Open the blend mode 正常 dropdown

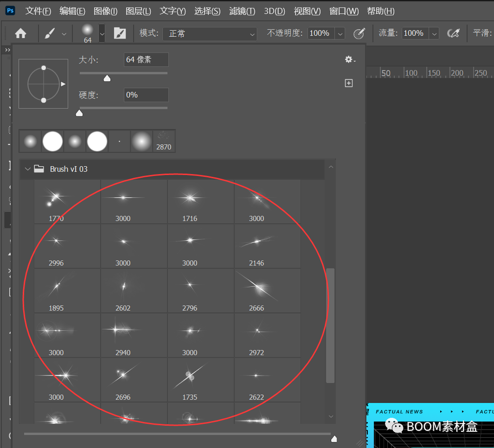click(x=210, y=33)
